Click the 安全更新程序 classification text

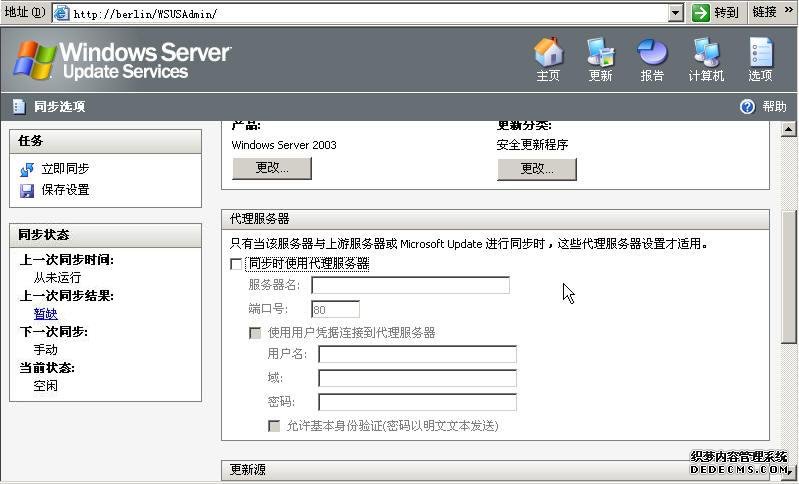pyautogui.click(x=532, y=145)
